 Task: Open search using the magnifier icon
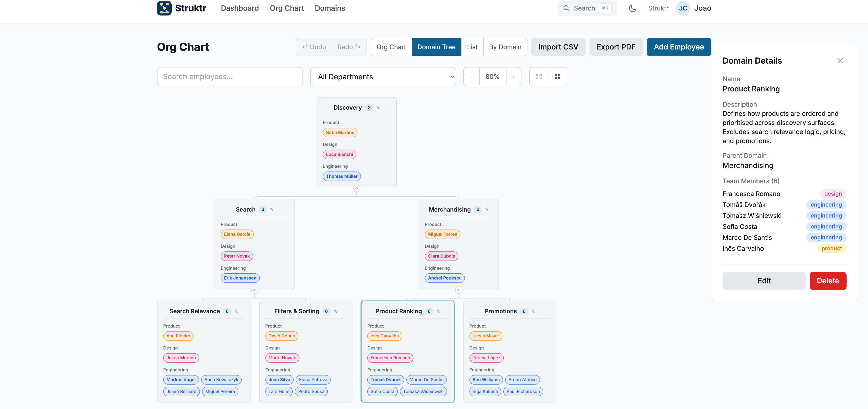tap(567, 8)
